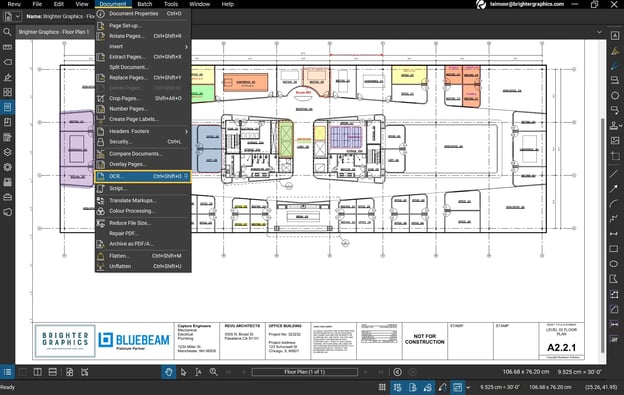624x395 pixels.
Task: Choose Document Properties menu entry
Action: coord(143,14)
